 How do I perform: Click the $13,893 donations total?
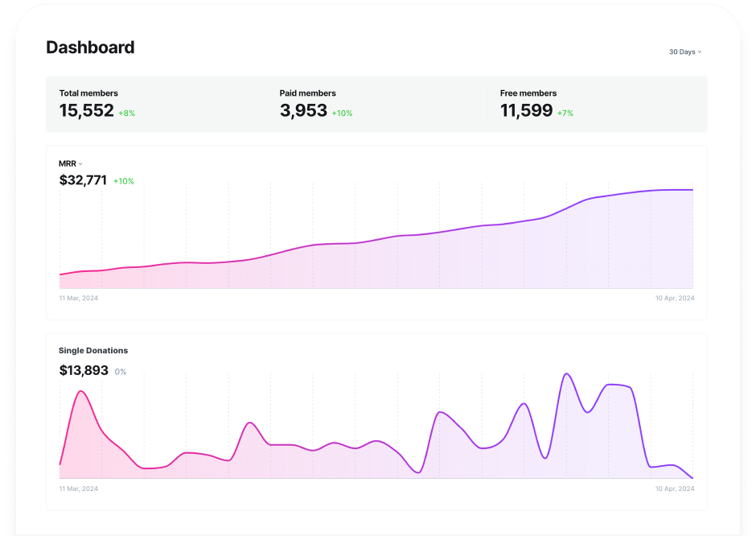[83, 370]
